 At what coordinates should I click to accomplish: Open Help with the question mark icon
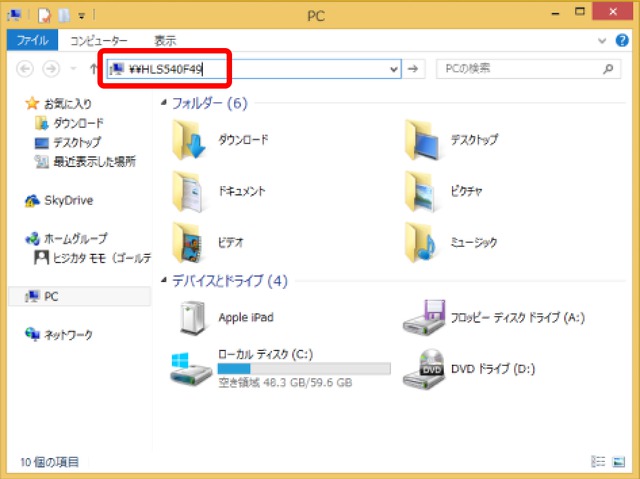(622, 40)
